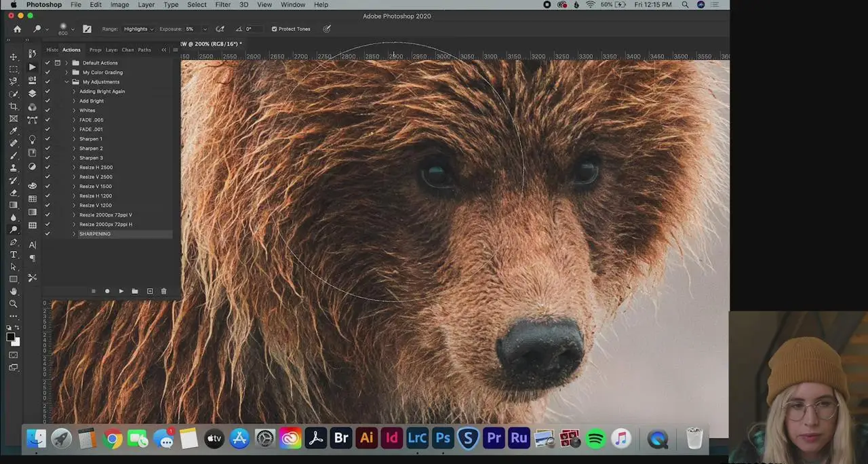Select the Horizontal Type tool
868x464 pixels.
(13, 254)
